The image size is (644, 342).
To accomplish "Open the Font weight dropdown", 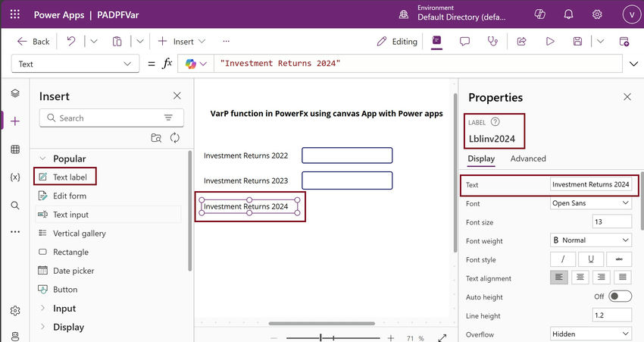I will [x=591, y=240].
